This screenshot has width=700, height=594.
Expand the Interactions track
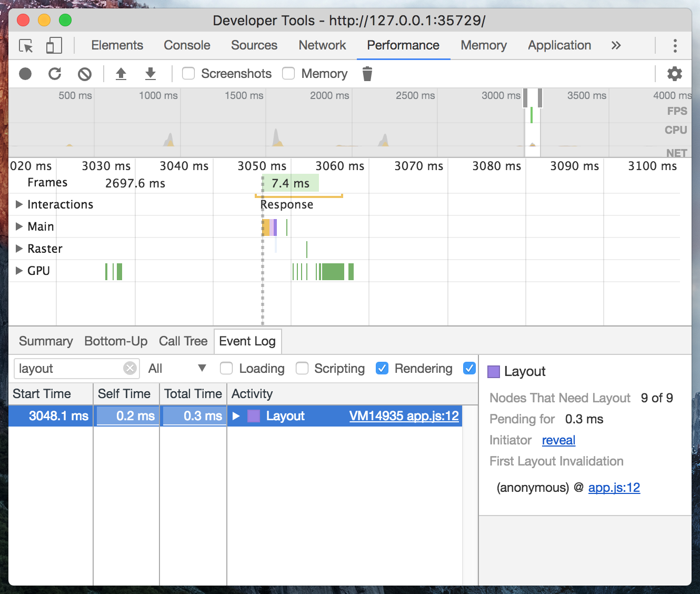coord(19,204)
